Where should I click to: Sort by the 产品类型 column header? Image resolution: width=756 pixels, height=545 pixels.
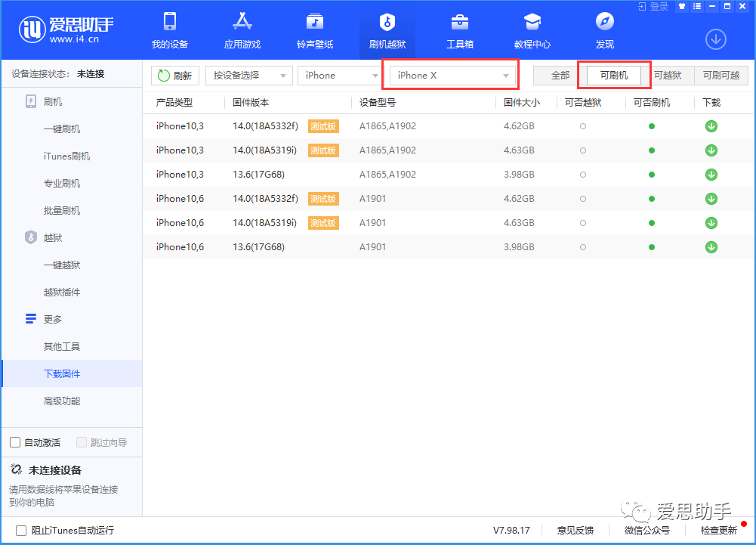(174, 102)
